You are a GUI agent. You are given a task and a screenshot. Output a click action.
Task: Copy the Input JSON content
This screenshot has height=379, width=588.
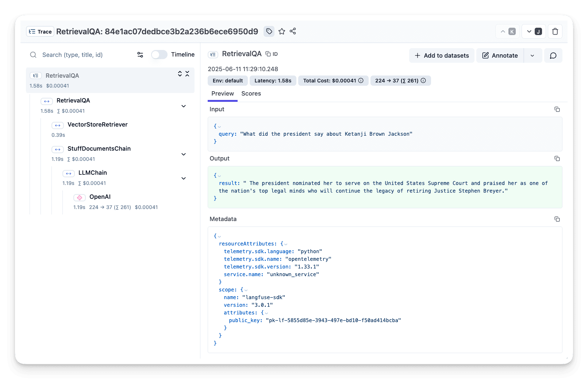[x=557, y=109]
